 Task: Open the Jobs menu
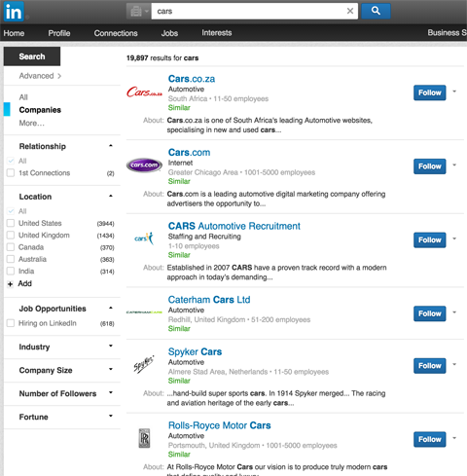(169, 33)
